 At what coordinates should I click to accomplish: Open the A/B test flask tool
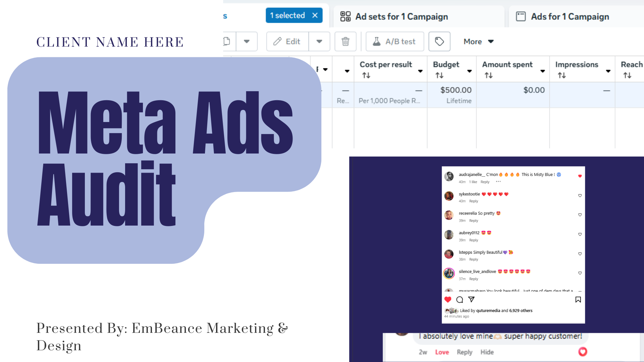click(x=394, y=41)
